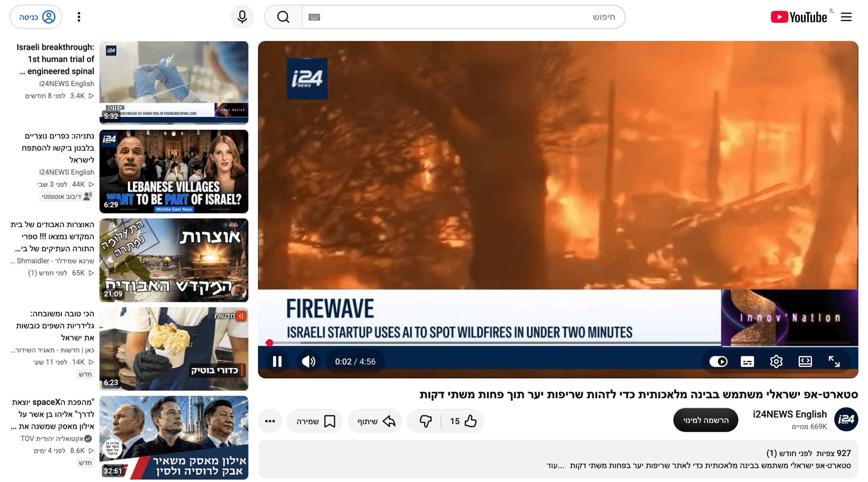Viewport: 868px width, 482px height.
Task: Open the i24NEWS English channel name link
Action: (x=789, y=414)
